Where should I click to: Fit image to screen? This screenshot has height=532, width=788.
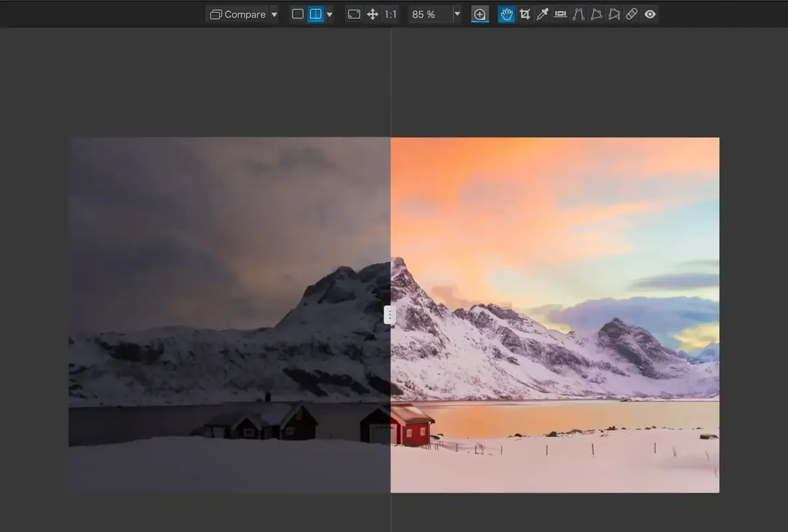point(354,14)
